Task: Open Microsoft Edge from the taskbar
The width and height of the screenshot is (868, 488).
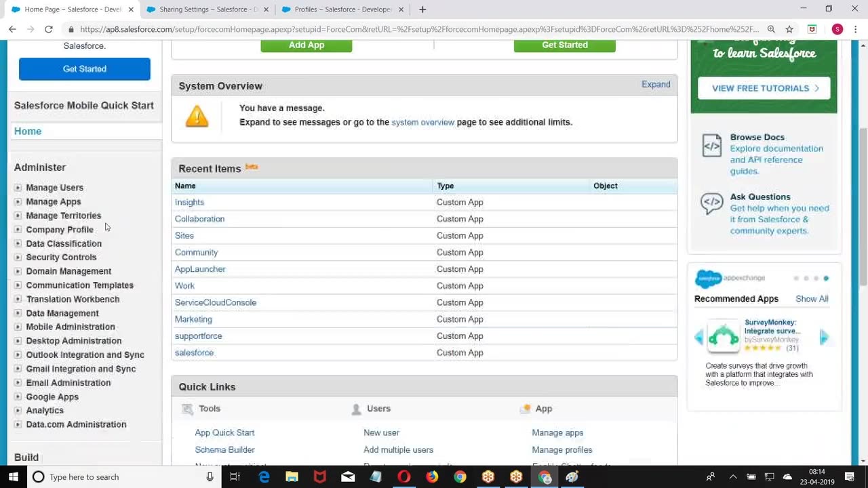Action: (x=264, y=477)
